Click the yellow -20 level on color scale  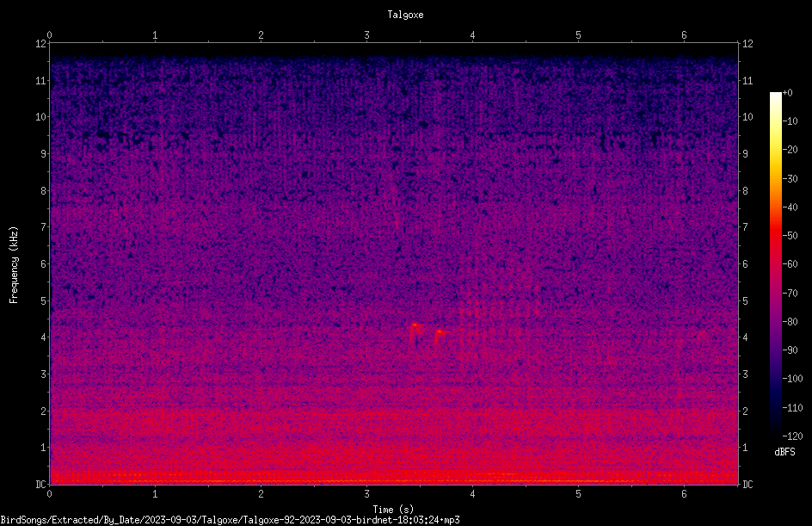coord(775,150)
